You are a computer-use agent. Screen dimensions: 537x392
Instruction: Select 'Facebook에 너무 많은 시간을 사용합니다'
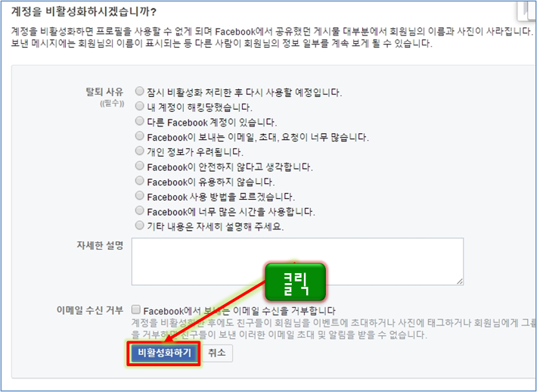click(139, 210)
